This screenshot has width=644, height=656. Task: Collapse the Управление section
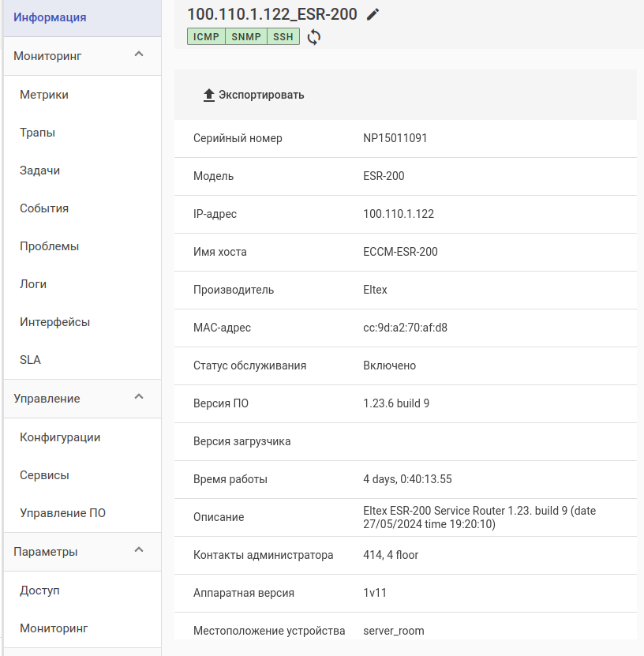point(139,398)
